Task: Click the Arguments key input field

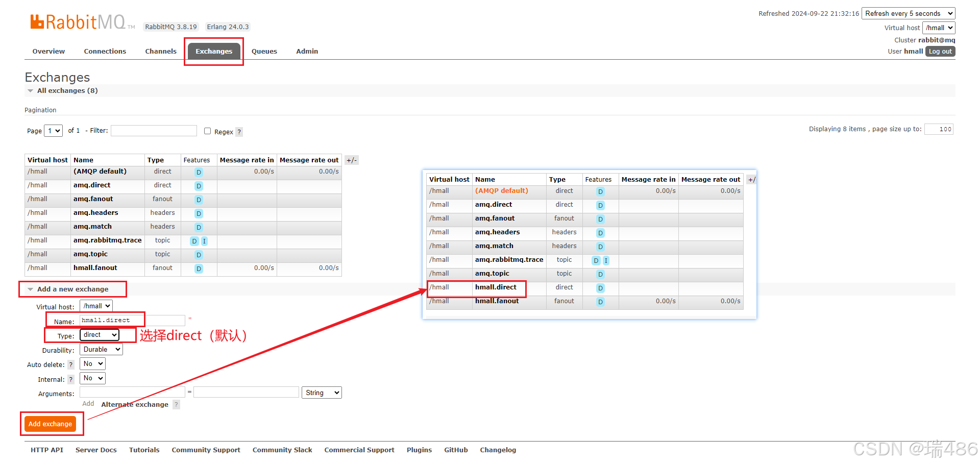Action: [132, 392]
